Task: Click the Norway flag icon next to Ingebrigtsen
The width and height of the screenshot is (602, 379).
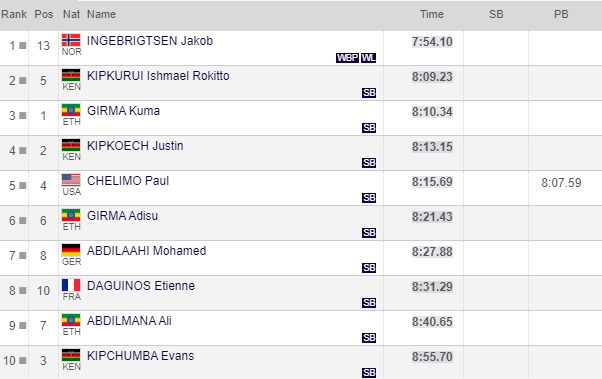Action: 71,40
